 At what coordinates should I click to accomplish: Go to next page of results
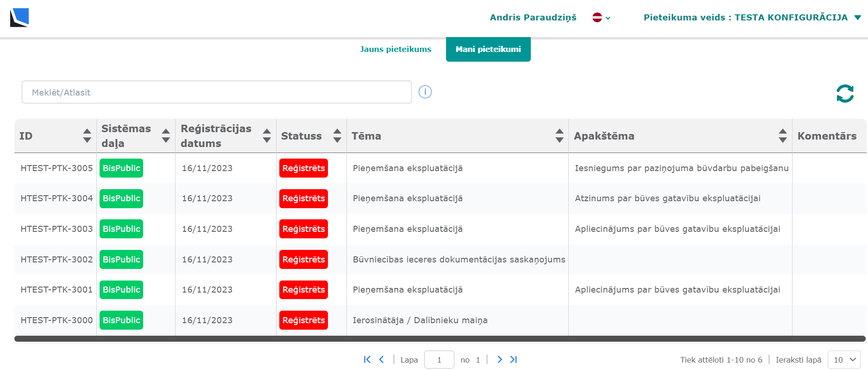[x=499, y=359]
